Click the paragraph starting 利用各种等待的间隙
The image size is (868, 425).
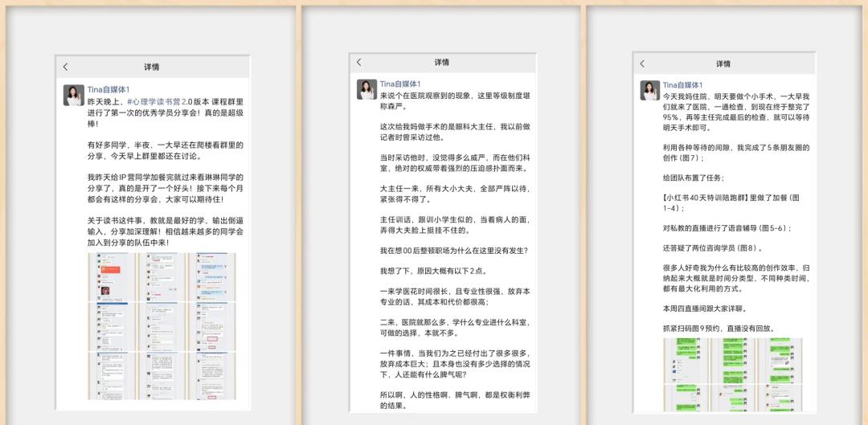coord(736,153)
